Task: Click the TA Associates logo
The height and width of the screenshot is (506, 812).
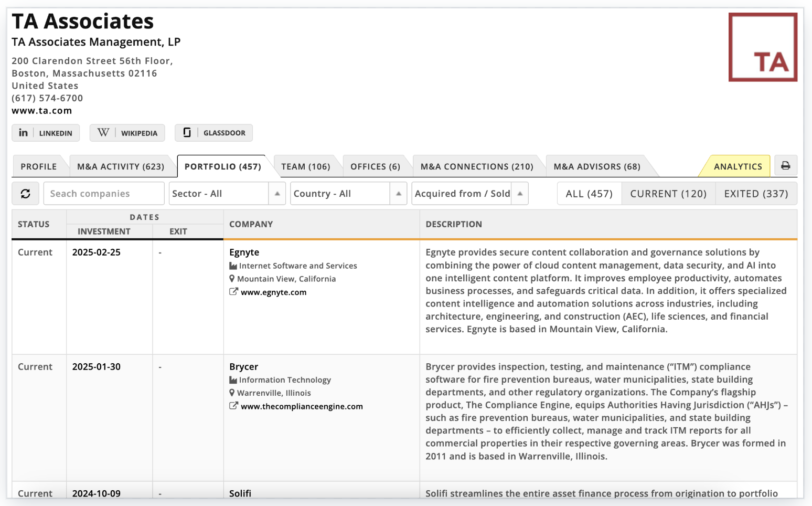Action: click(x=763, y=47)
